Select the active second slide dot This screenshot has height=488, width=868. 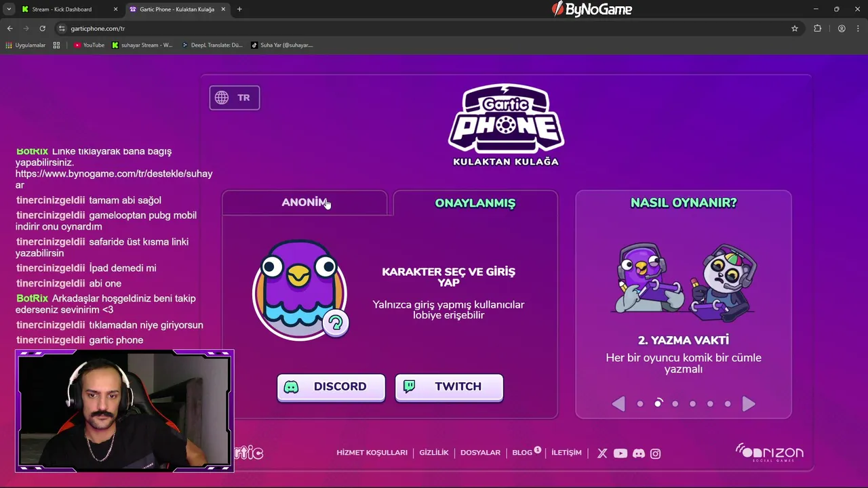[658, 403]
